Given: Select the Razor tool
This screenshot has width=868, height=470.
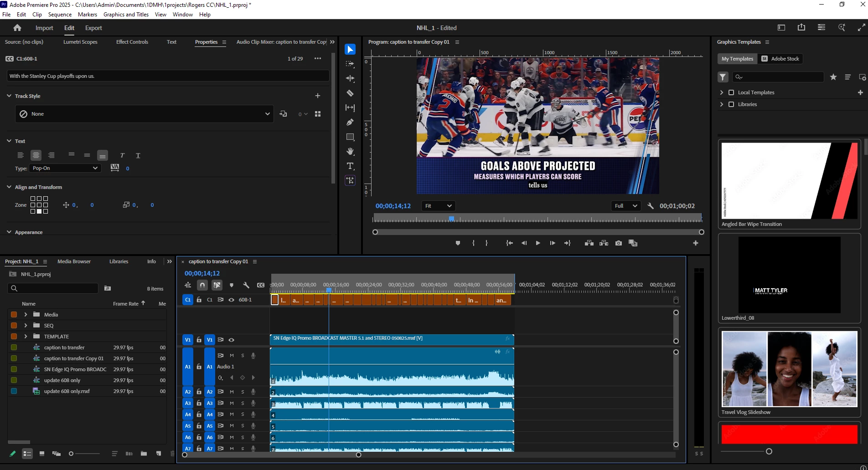Looking at the screenshot, I should tap(350, 93).
